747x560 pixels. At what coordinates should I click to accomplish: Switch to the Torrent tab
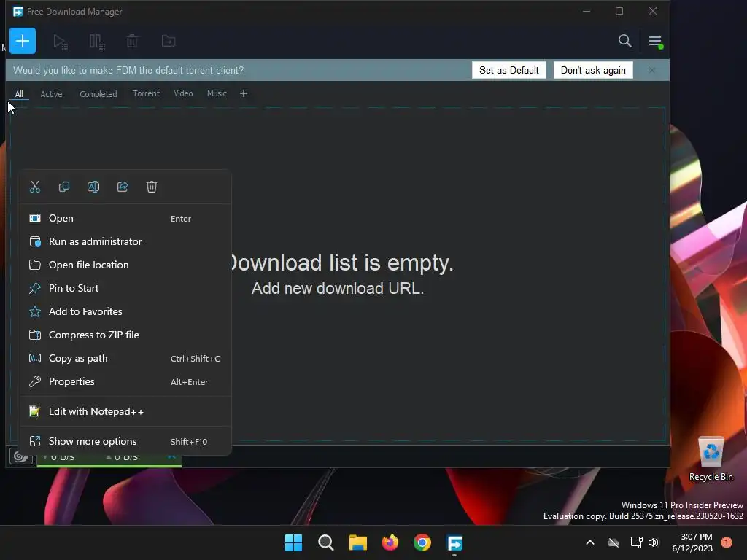(146, 93)
